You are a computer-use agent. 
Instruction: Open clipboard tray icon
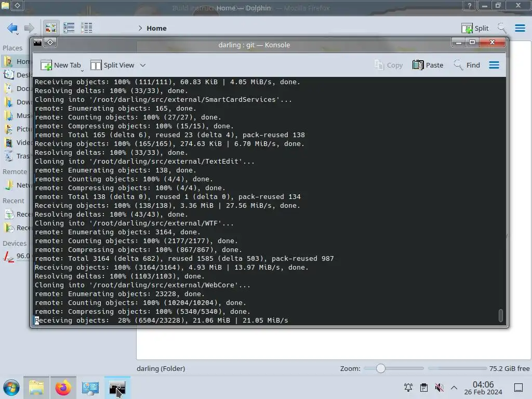point(424,388)
